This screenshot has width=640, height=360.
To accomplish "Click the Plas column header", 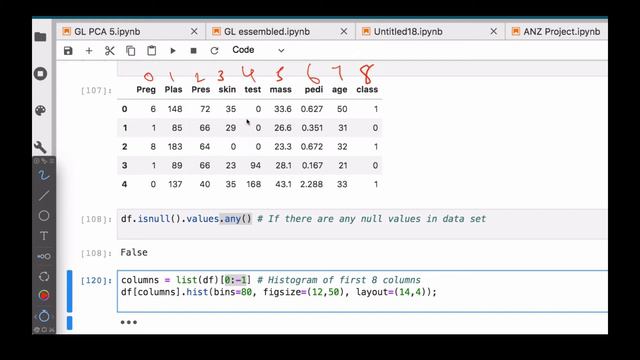I will pos(173,89).
